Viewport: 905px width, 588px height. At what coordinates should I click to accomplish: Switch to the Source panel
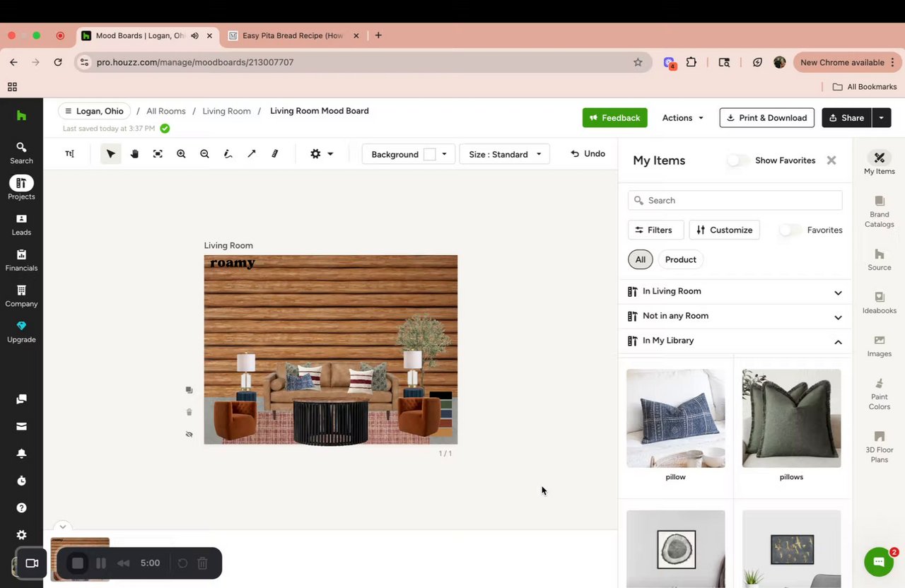[879, 259]
